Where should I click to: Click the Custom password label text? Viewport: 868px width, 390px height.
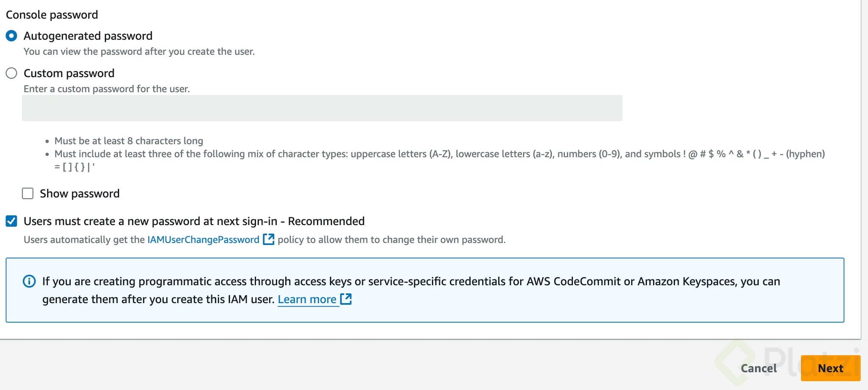69,73
